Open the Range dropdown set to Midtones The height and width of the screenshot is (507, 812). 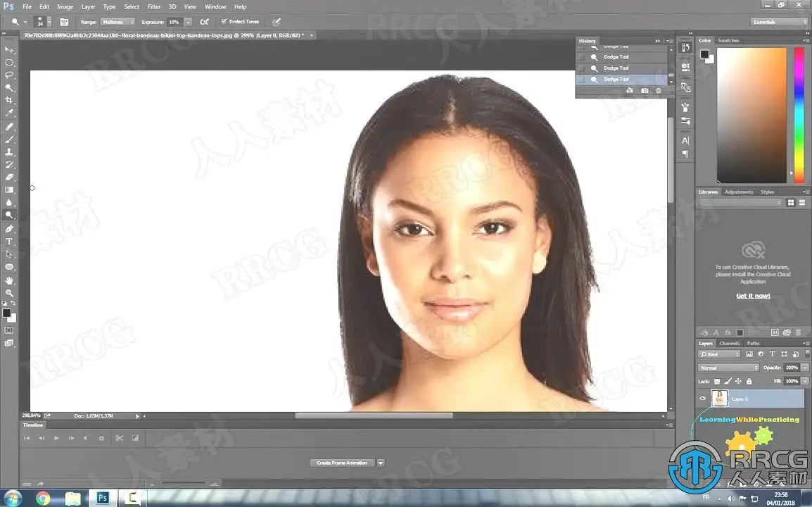tap(118, 22)
